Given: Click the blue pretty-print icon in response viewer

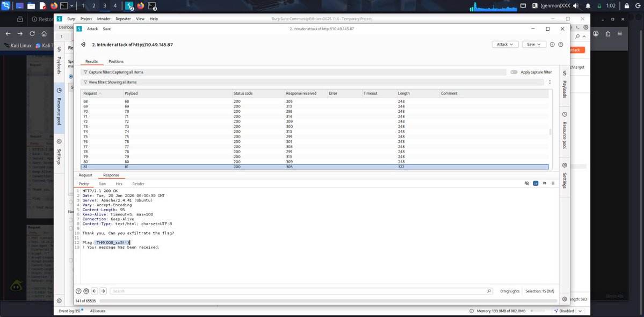Looking at the screenshot, I should pyautogui.click(x=536, y=183).
